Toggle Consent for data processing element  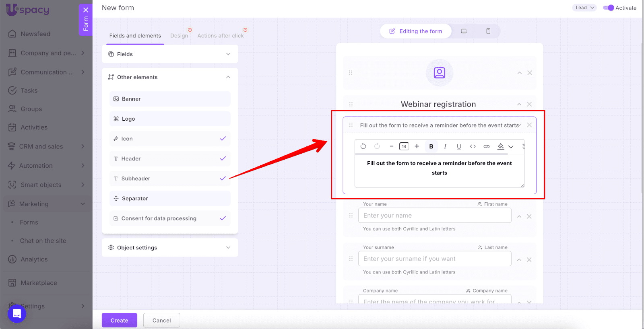[x=223, y=218]
